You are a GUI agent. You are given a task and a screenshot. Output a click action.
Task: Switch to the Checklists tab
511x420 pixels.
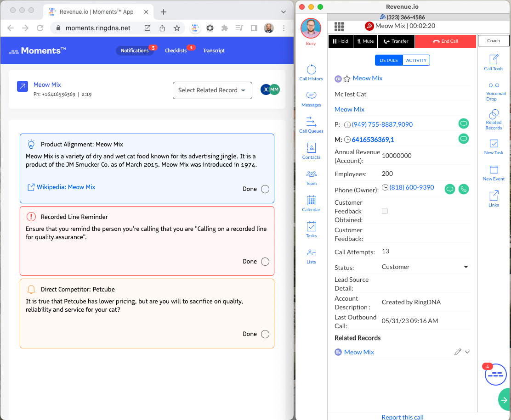[176, 50]
